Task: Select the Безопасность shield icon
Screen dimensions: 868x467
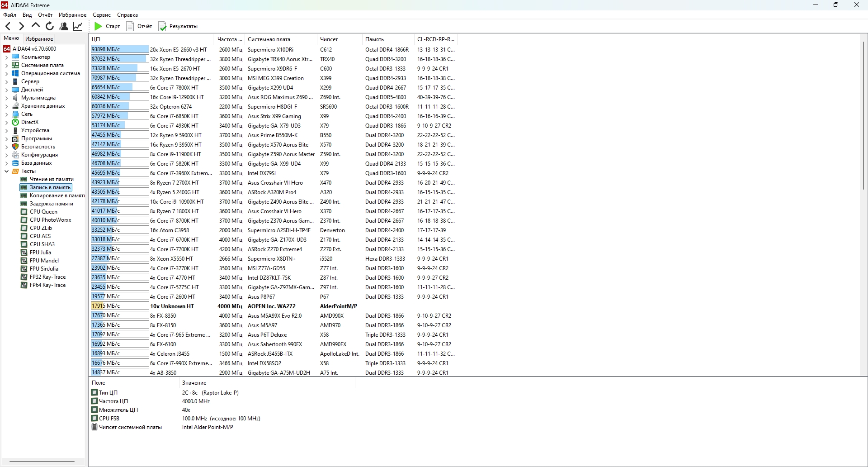Action: (x=15, y=147)
